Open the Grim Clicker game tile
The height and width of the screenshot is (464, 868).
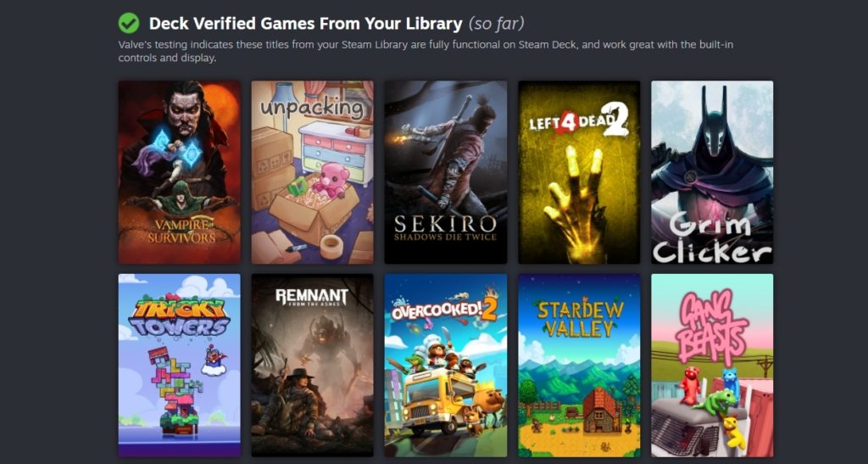coord(712,172)
